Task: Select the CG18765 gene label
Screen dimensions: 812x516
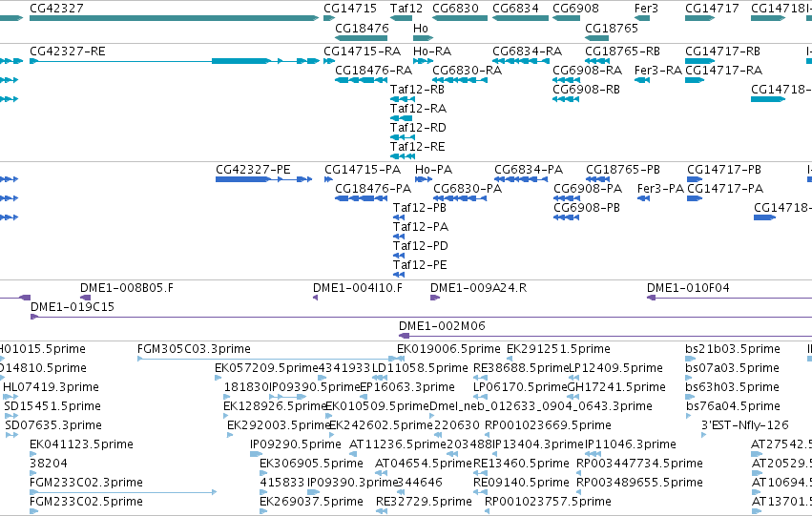Action: pos(611,28)
